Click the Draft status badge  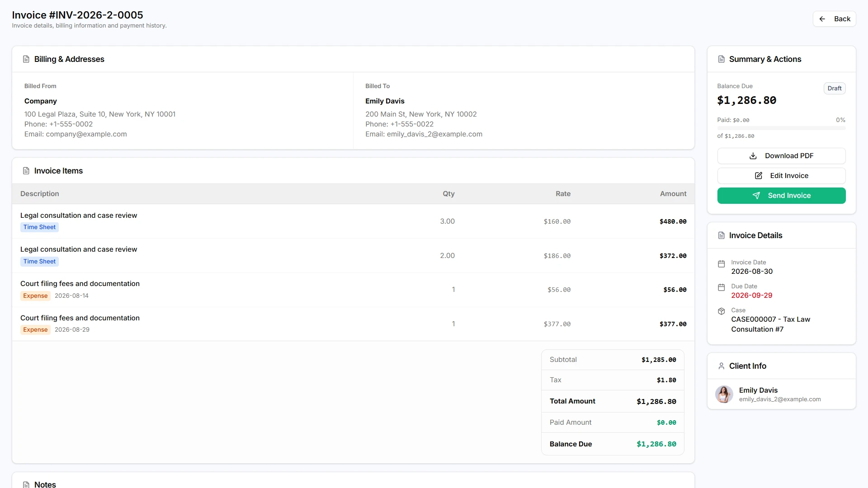click(x=835, y=89)
